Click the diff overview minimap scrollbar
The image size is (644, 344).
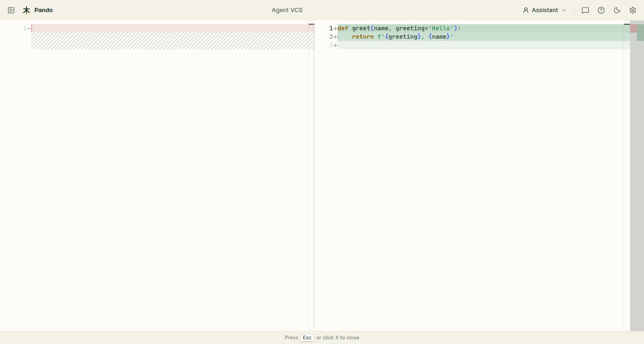637,176
